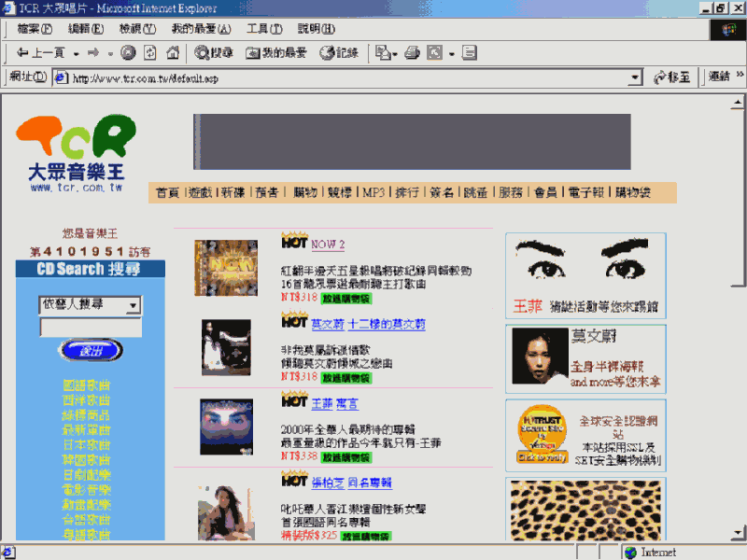Viewport: 747px width, 560px height.
Task: Click the CD Search text input field
Action: (91, 328)
